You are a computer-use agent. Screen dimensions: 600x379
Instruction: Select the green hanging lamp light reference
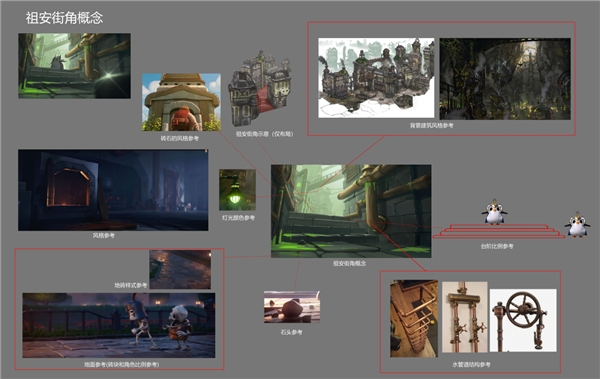pos(237,190)
